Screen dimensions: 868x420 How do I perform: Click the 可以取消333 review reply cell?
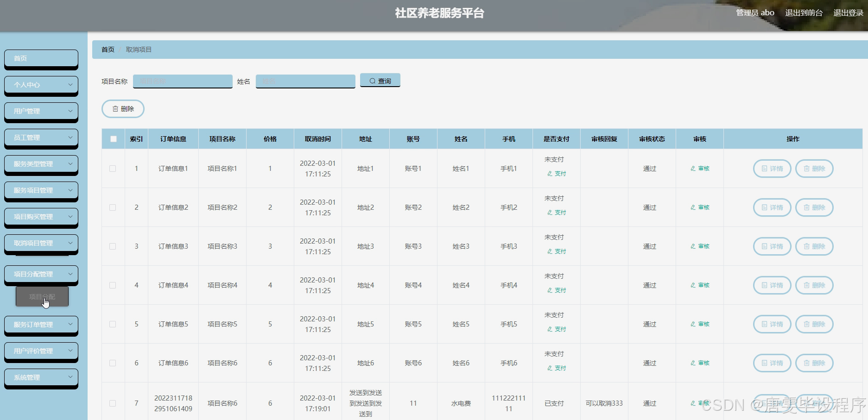(604, 403)
